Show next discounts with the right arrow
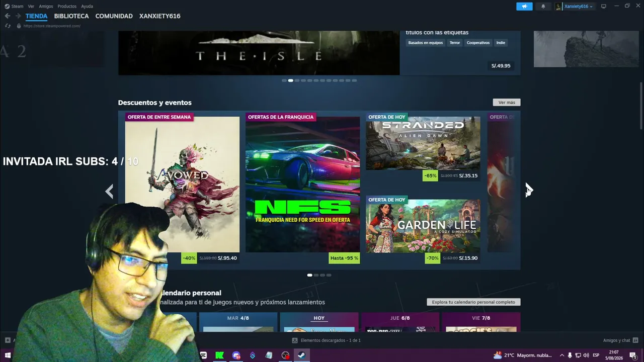Screen dimensions: 644x362 click(x=529, y=190)
